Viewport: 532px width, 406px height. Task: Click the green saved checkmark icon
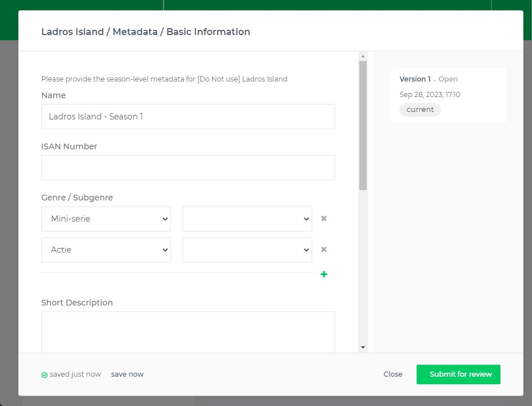tap(44, 375)
